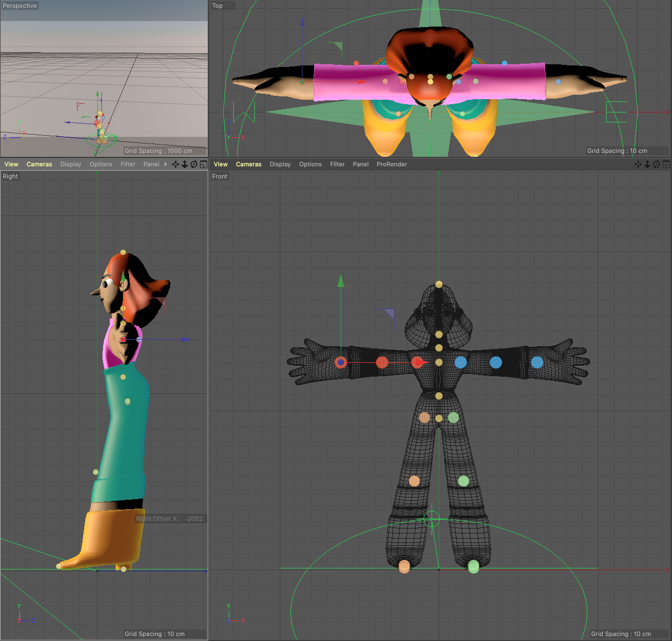Open the Panel menu of the Right viewport

tap(151, 164)
